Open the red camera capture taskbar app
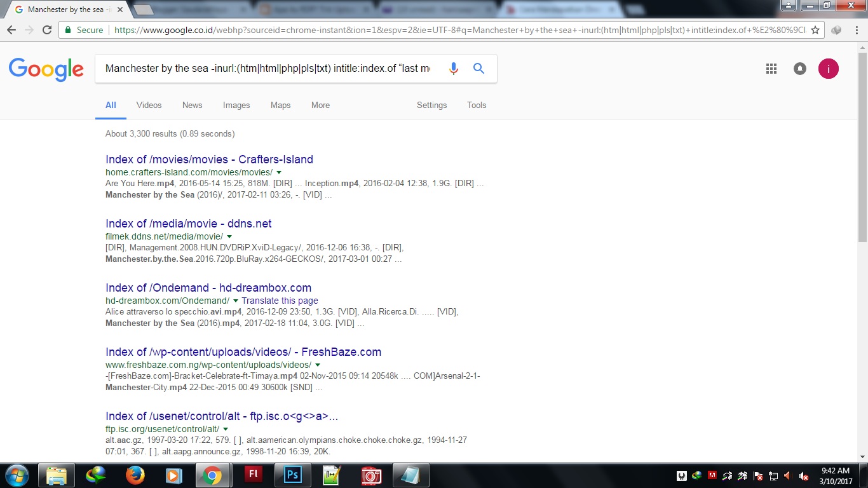Viewport: 868px width, 488px height. point(372,475)
